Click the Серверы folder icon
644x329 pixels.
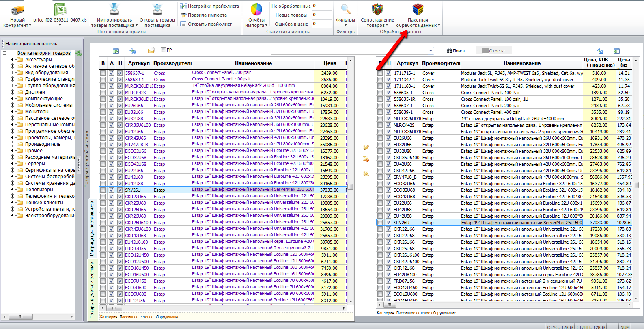pos(19,164)
